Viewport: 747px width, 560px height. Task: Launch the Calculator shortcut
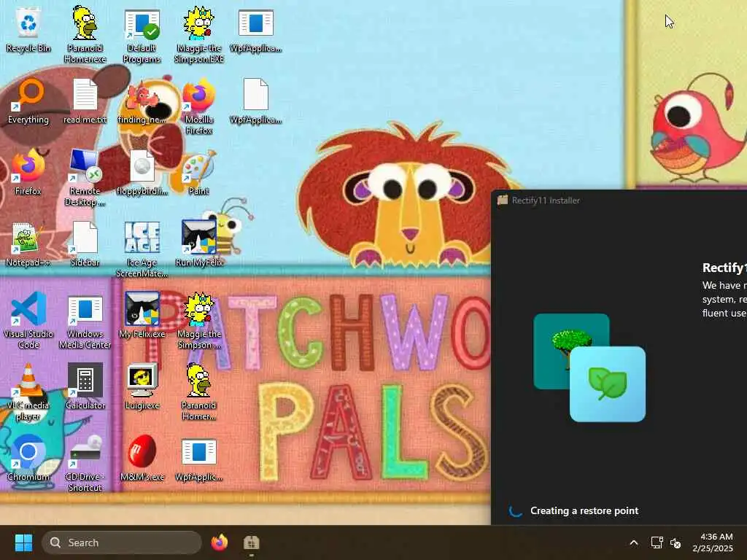(85, 386)
